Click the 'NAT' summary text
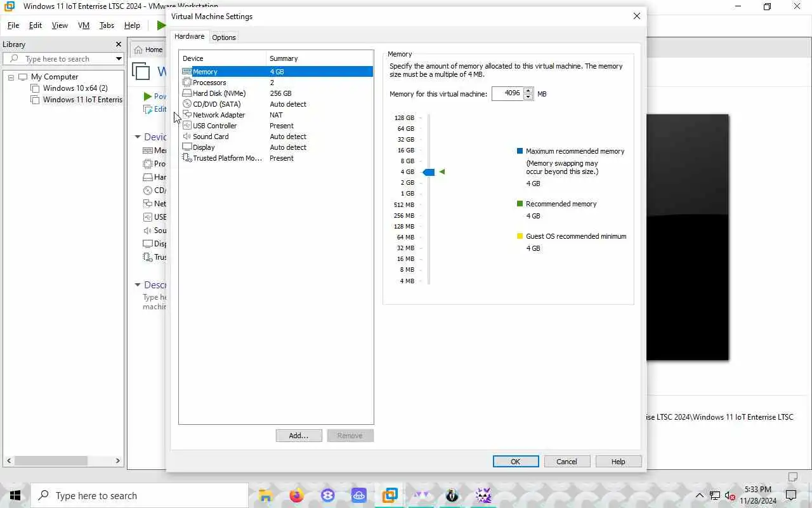812x508 pixels. [276, 115]
